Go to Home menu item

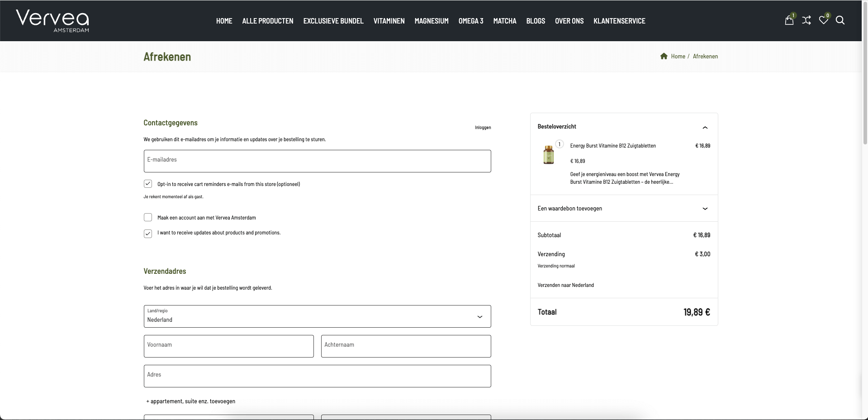click(224, 21)
